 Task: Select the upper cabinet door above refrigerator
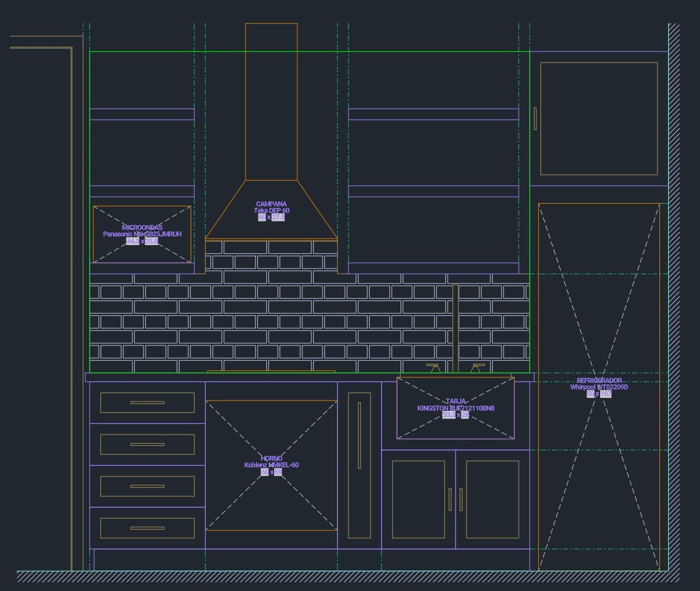click(598, 119)
